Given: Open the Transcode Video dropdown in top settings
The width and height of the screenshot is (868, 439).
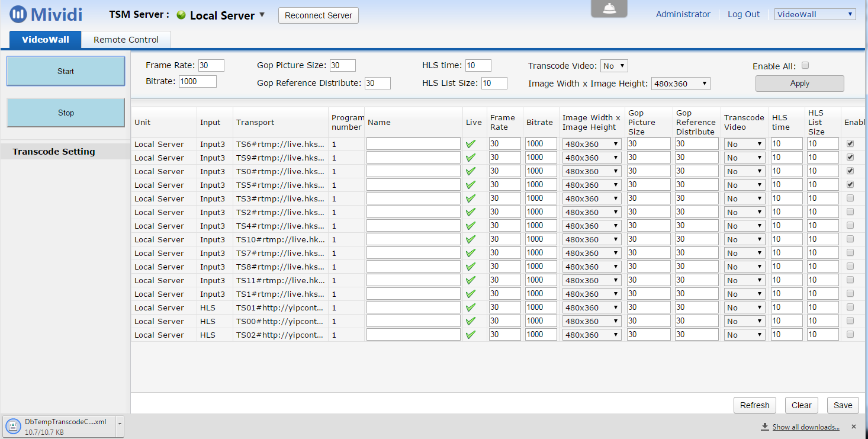Looking at the screenshot, I should pyautogui.click(x=614, y=66).
